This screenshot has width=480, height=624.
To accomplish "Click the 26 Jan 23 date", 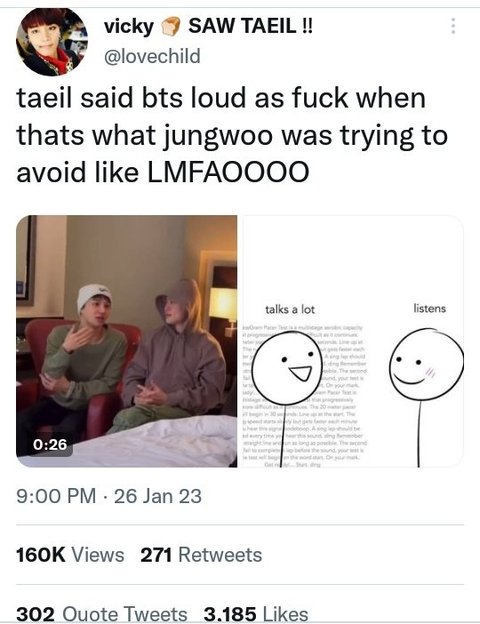I will click(158, 496).
